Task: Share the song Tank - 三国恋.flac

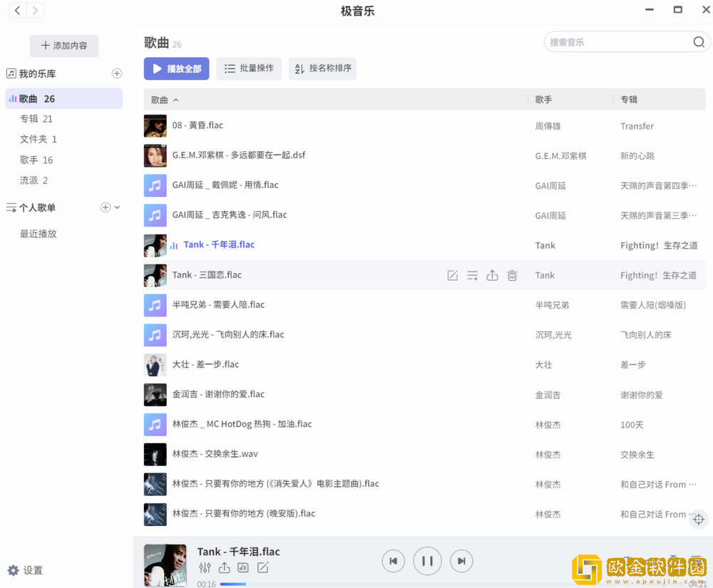Action: pos(492,274)
